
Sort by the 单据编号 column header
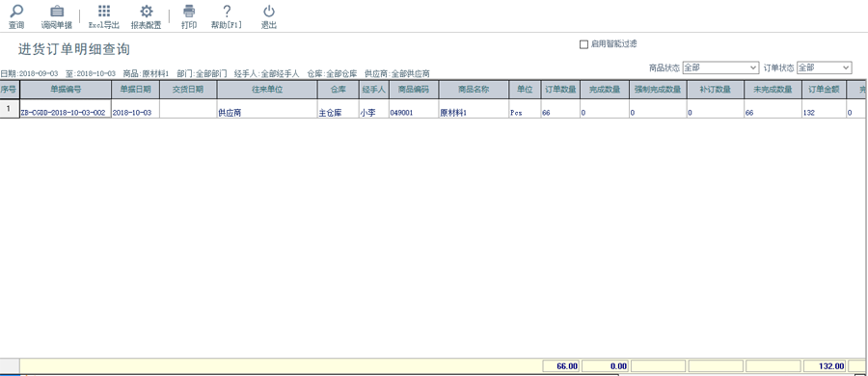coord(66,90)
